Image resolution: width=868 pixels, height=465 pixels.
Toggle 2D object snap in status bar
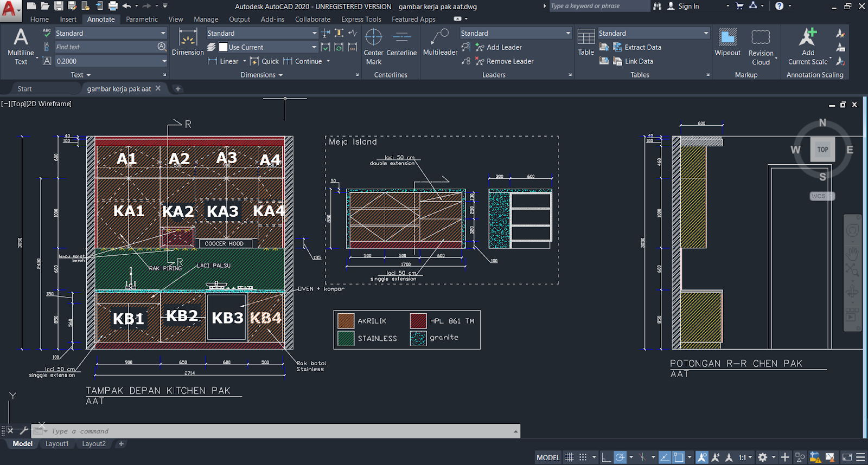[x=679, y=457]
